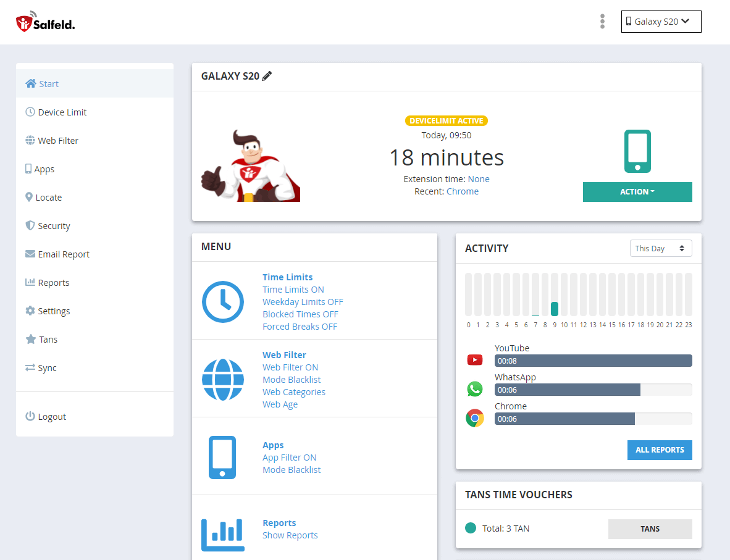The height and width of the screenshot is (560, 730).
Task: Click the All Reports button
Action: coord(660,450)
